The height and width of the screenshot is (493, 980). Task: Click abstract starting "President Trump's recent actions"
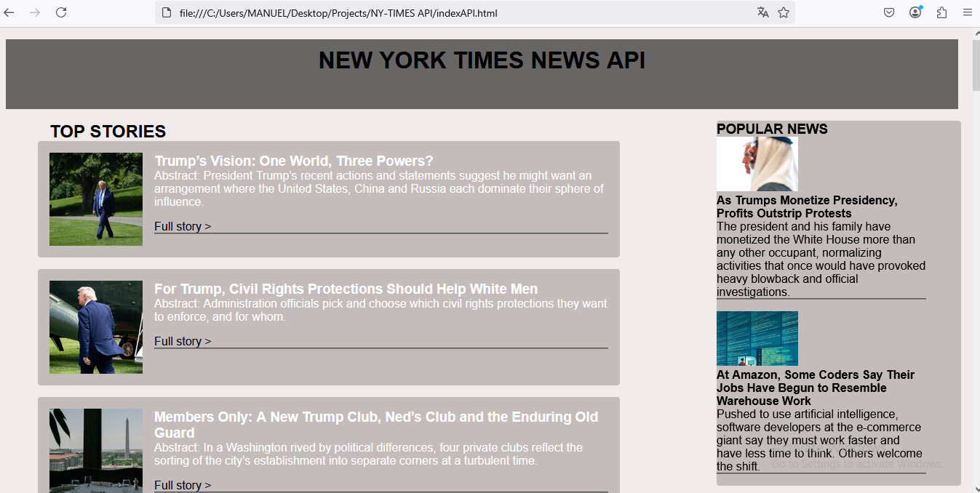[x=379, y=188]
